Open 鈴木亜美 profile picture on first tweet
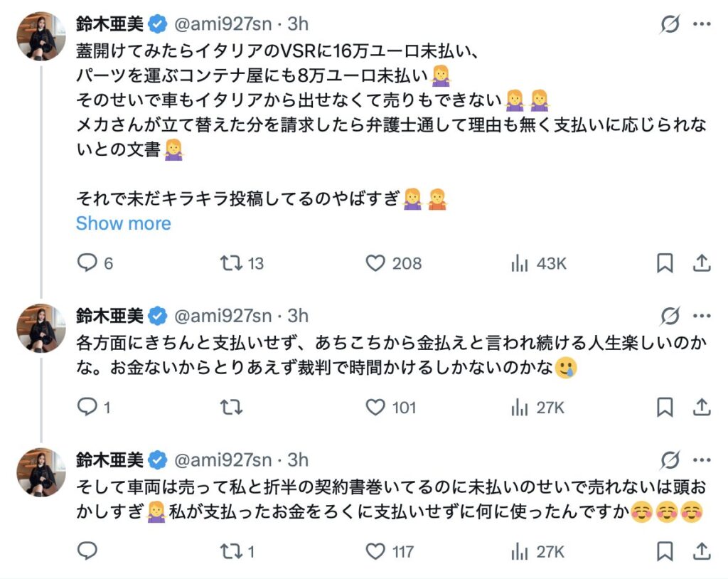Screen dimensions: 728x579 click(x=41, y=36)
